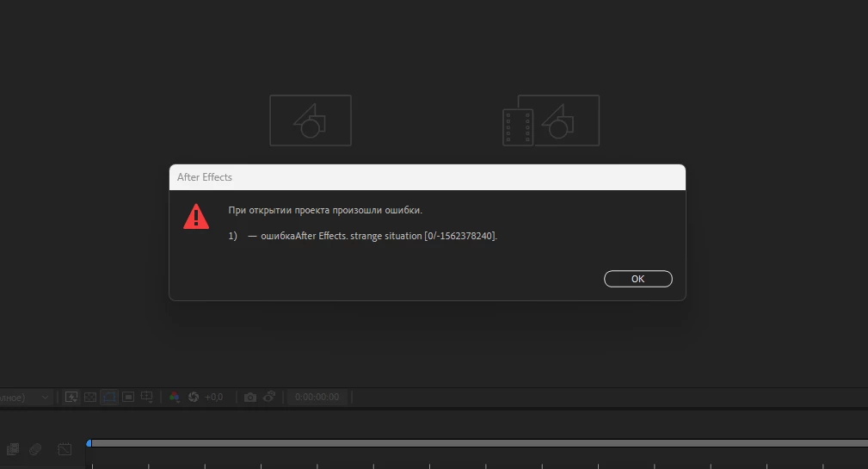Click the 'strange situation' error line
Image resolution: width=868 pixels, height=469 pixels.
(x=362, y=236)
